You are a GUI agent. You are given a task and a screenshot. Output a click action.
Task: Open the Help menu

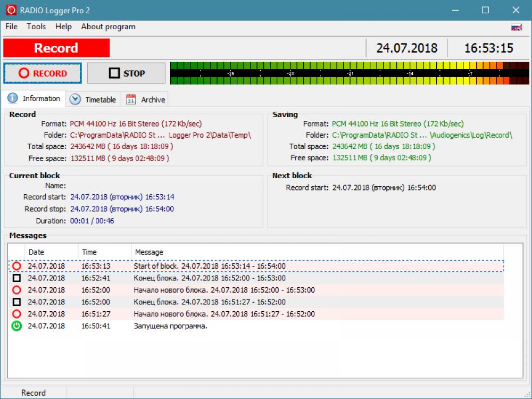pos(62,27)
